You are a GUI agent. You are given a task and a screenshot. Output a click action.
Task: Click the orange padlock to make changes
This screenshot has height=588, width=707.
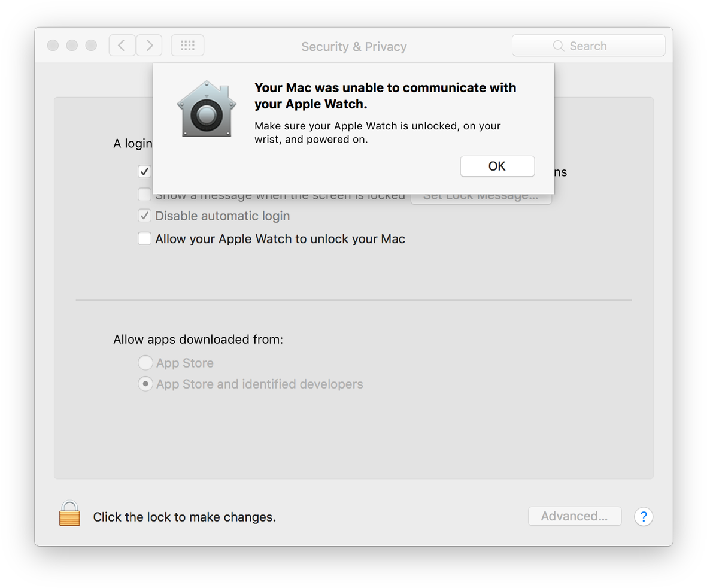(69, 513)
